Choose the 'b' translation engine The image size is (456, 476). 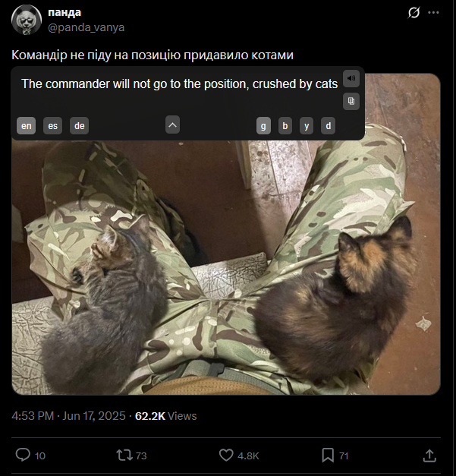pyautogui.click(x=285, y=126)
